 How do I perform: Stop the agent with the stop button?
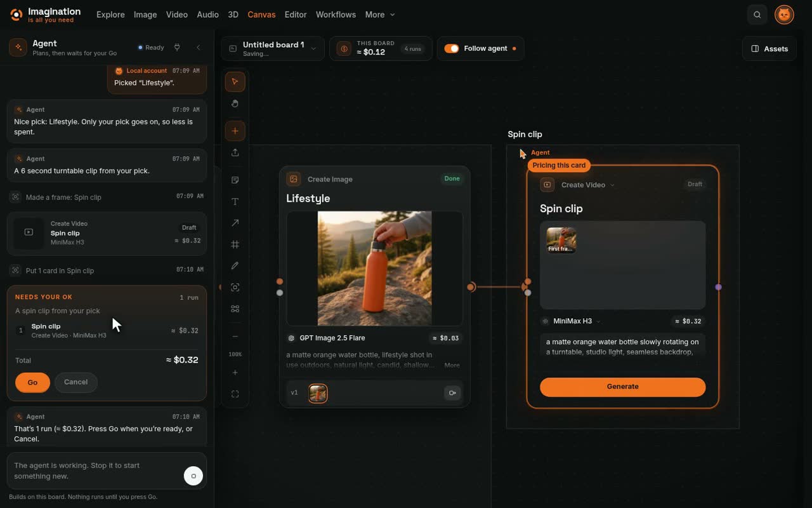193,476
